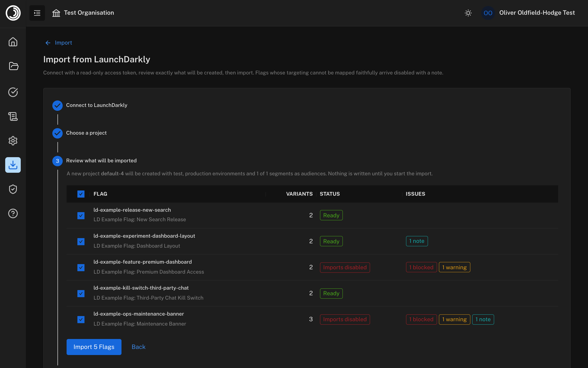588x368 pixels.
Task: Uncheck ld-example-release-new-search flag checkbox
Action: [81, 216]
